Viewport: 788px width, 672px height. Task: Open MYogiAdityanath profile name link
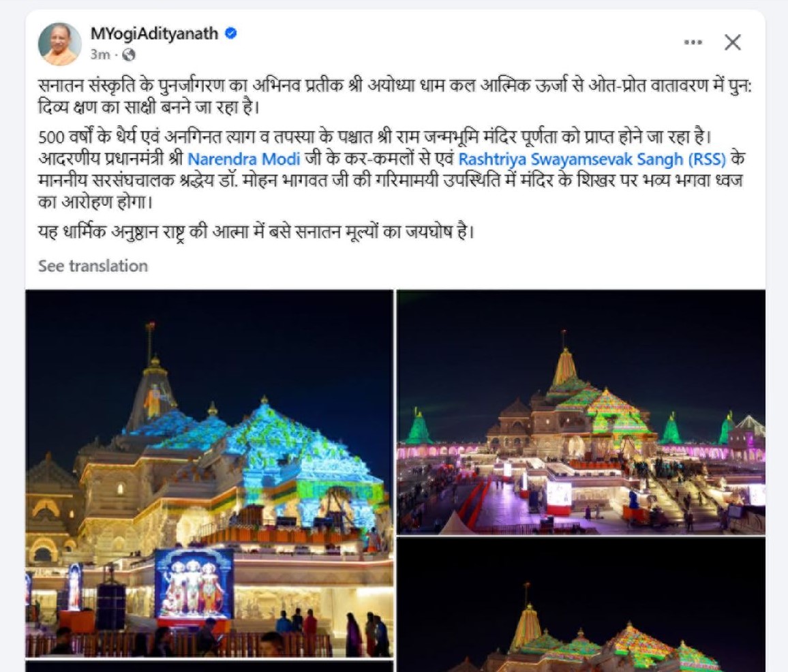pyautogui.click(x=154, y=33)
